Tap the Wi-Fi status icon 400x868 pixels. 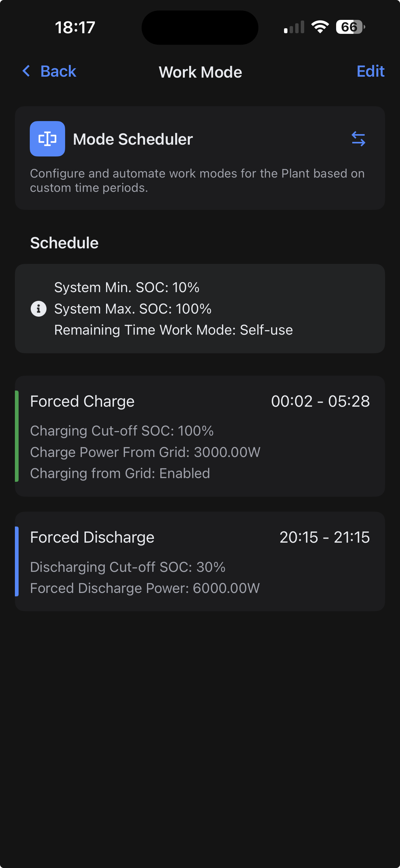click(x=320, y=27)
